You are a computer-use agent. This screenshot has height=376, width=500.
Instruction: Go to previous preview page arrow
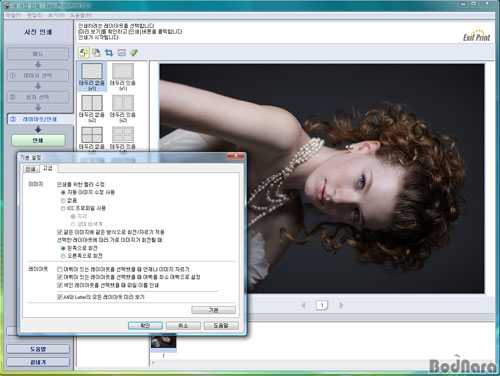[x=303, y=305]
